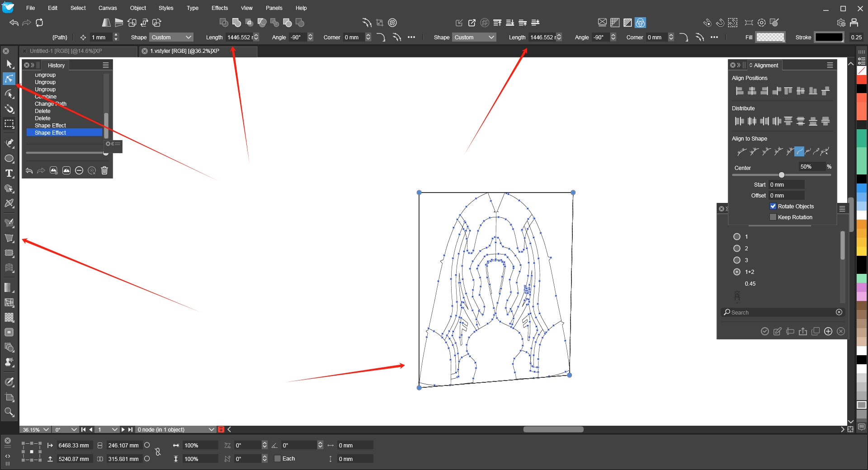Expand the zoom level 36.15% dropdown
The width and height of the screenshot is (868, 470).
[46, 430]
